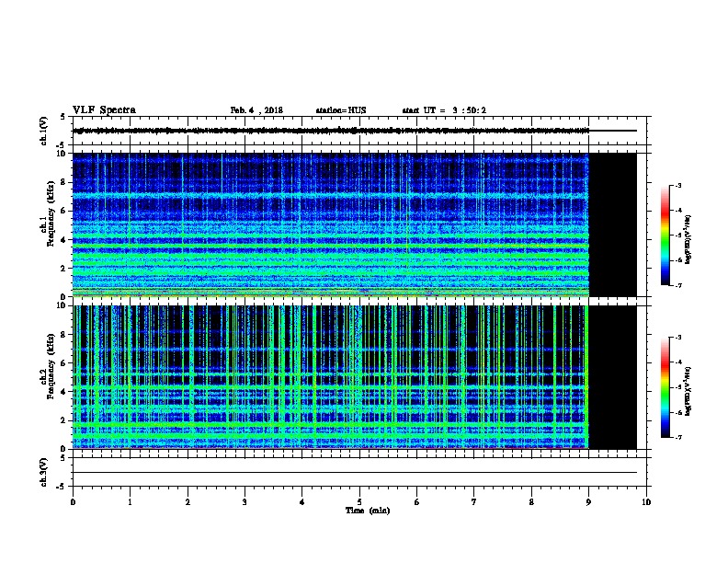
Task: Click the "start UT = 3:50:2" text
Action: tap(444, 110)
